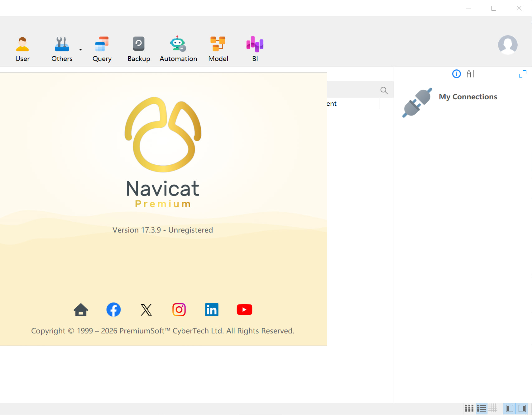Open Navicat's X profile
The image size is (532, 415).
tap(146, 310)
